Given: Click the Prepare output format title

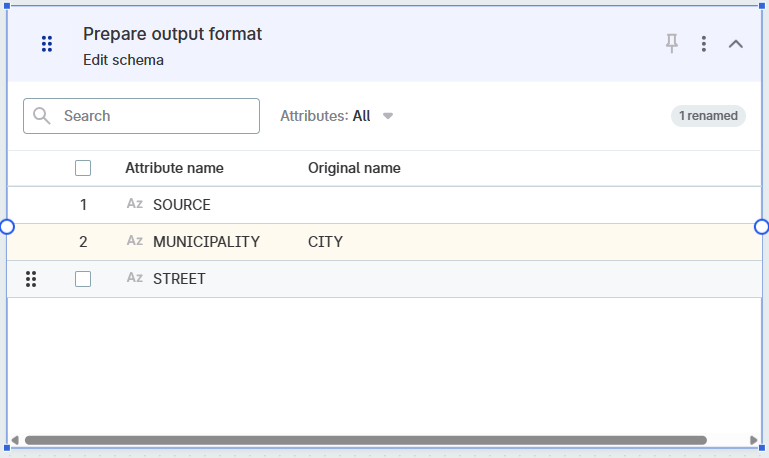Looking at the screenshot, I should click(172, 34).
